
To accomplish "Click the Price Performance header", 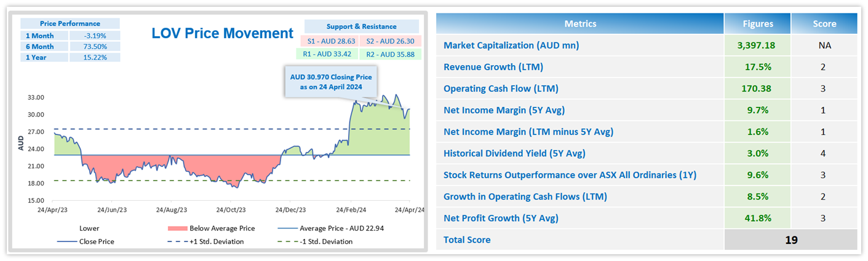I will click(x=70, y=23).
